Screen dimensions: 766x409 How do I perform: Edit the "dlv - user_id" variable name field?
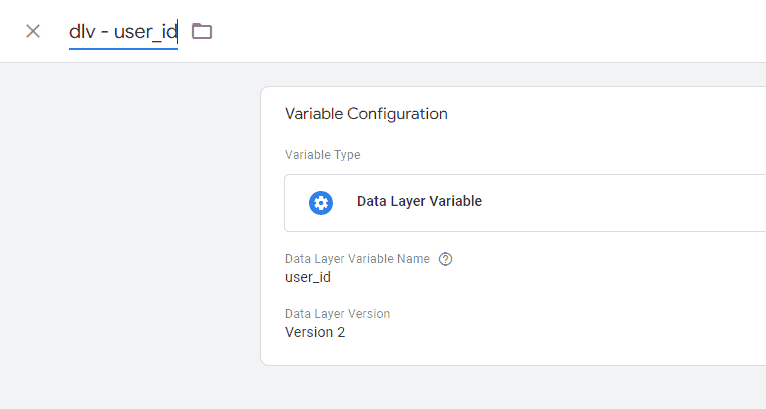[123, 32]
